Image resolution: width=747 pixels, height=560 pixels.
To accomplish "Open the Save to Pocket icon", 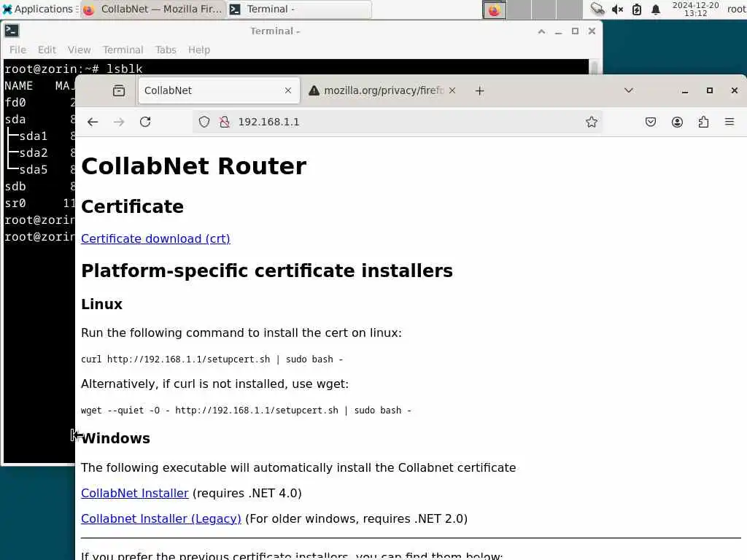I will [x=650, y=122].
